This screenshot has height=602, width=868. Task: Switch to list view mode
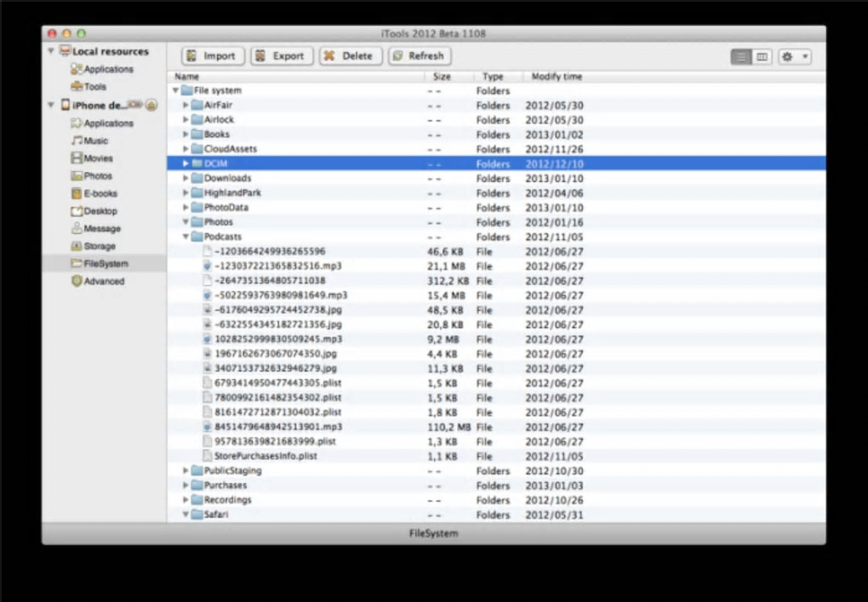[741, 56]
